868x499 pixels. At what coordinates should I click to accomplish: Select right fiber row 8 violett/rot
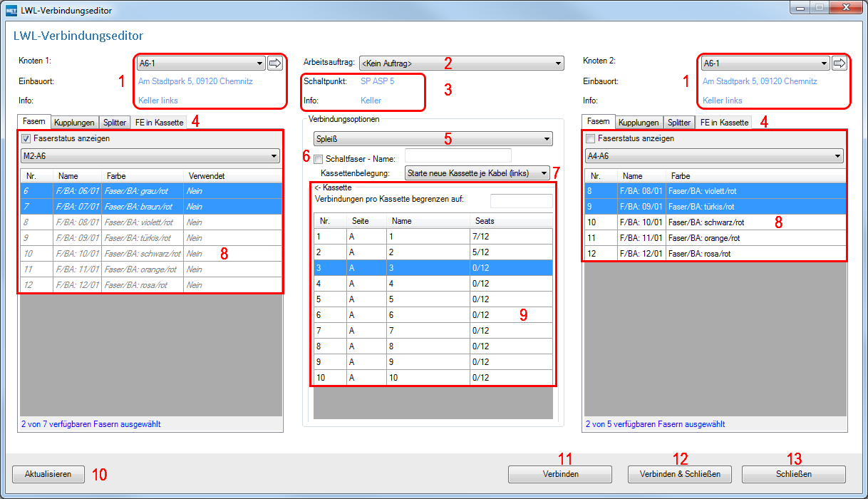(x=715, y=191)
